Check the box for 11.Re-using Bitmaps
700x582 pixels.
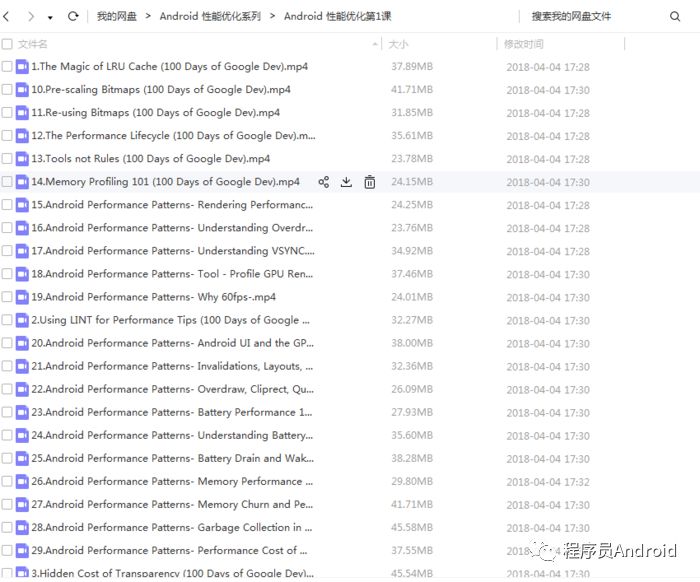pyautogui.click(x=7, y=112)
